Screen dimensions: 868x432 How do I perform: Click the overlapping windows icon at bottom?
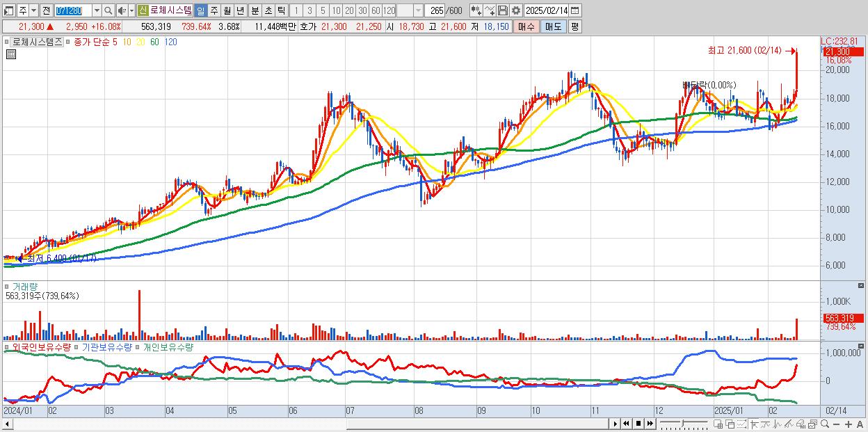pos(730,424)
